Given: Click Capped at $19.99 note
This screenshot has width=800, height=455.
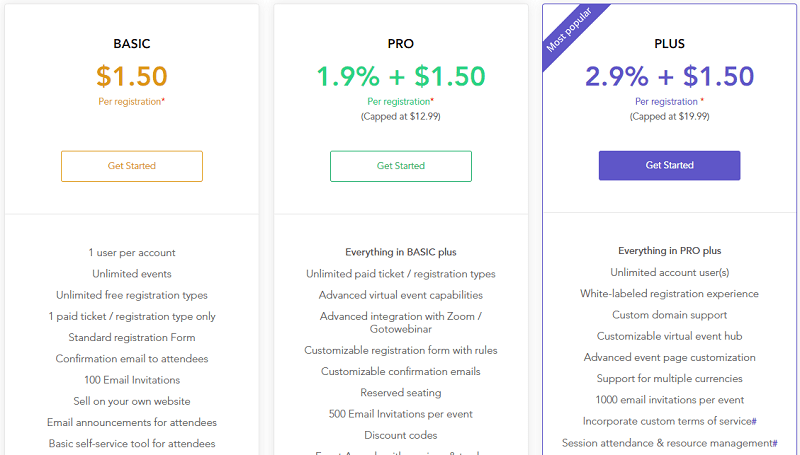Looking at the screenshot, I should pos(669,116).
